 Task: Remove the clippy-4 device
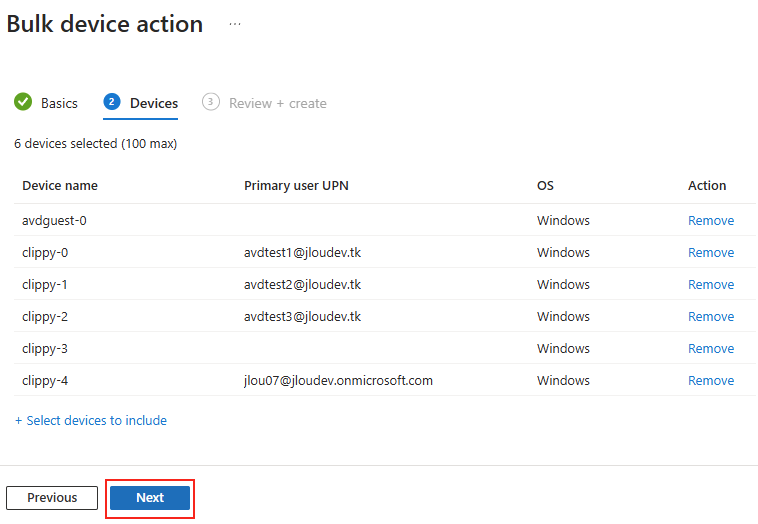[x=711, y=380]
